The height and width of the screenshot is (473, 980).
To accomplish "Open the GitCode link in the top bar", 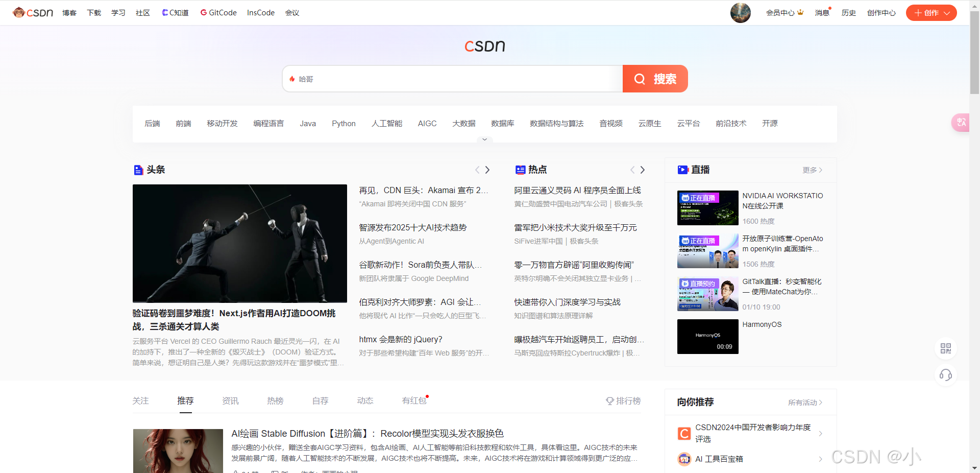I will pos(218,13).
